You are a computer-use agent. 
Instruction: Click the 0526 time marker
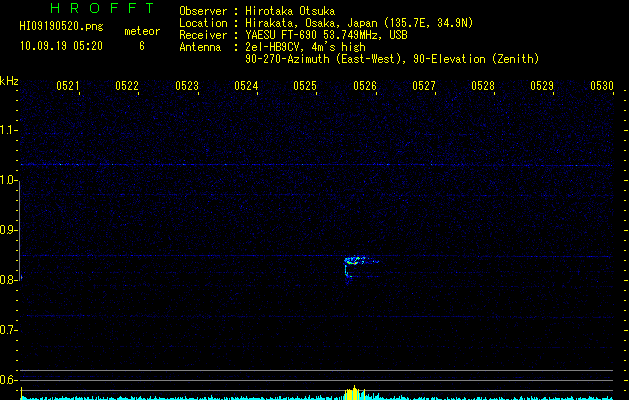pyautogui.click(x=365, y=86)
